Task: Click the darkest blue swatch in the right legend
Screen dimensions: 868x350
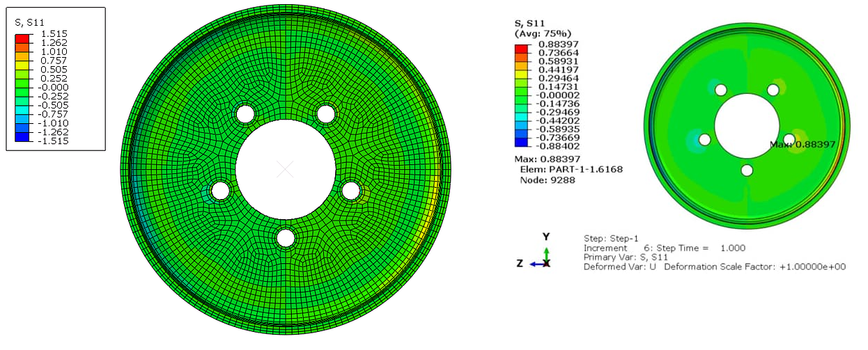Action: pos(520,142)
